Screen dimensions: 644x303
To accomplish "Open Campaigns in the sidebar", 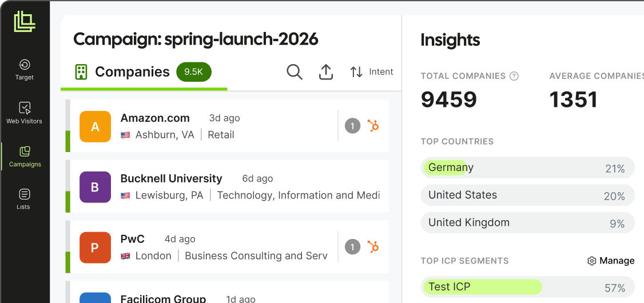I will 25,157.
